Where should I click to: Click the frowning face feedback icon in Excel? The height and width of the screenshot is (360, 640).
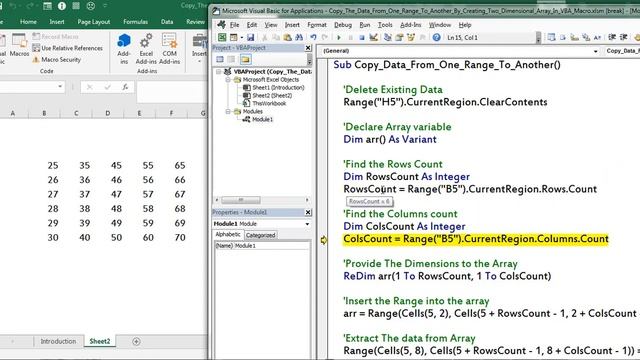91,6
